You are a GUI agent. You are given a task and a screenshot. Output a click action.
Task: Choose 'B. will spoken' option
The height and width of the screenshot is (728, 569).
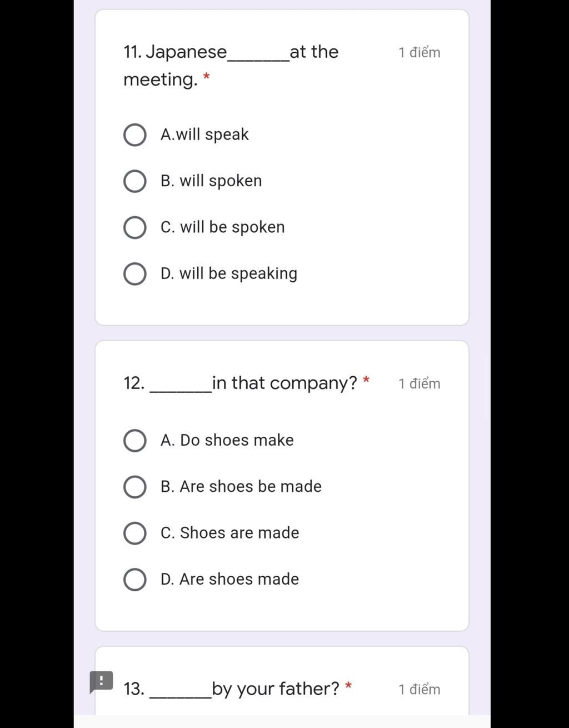(134, 181)
